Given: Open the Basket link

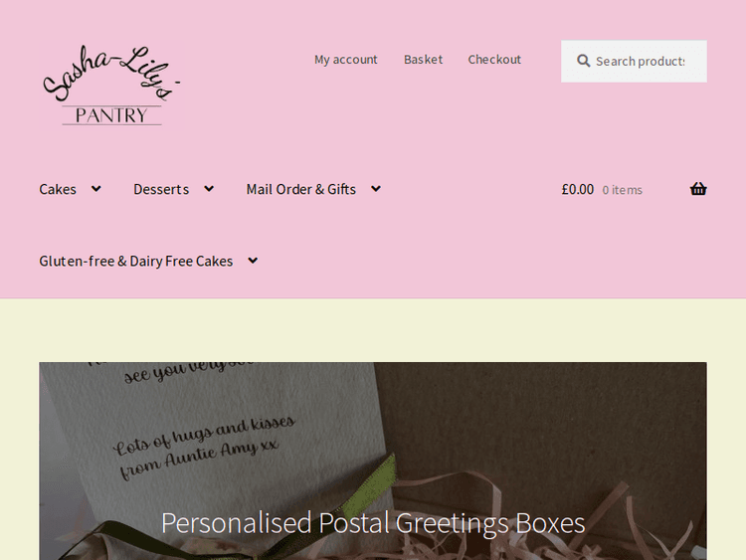Looking at the screenshot, I should coord(423,60).
